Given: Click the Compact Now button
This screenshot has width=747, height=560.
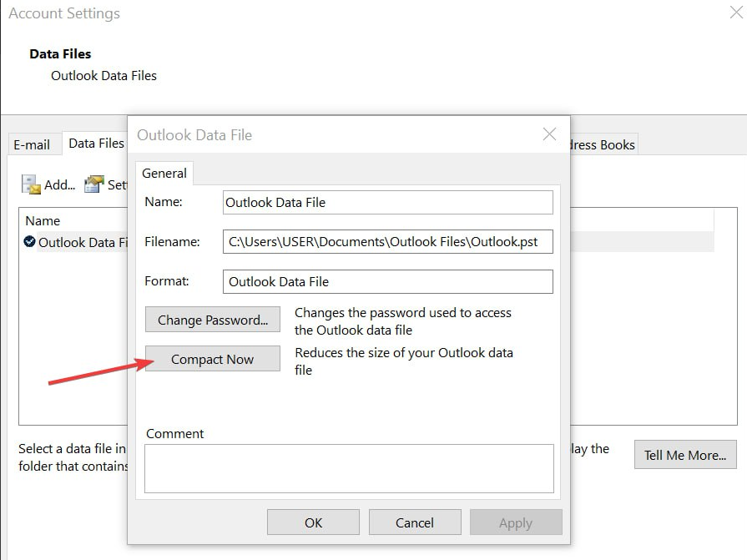Looking at the screenshot, I should click(x=213, y=359).
